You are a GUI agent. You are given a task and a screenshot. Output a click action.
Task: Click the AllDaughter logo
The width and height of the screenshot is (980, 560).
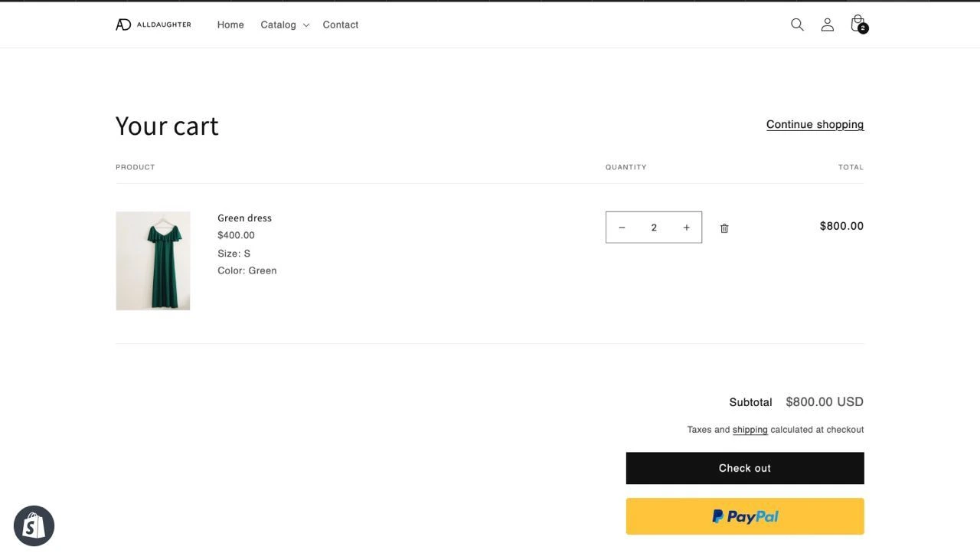pyautogui.click(x=153, y=25)
